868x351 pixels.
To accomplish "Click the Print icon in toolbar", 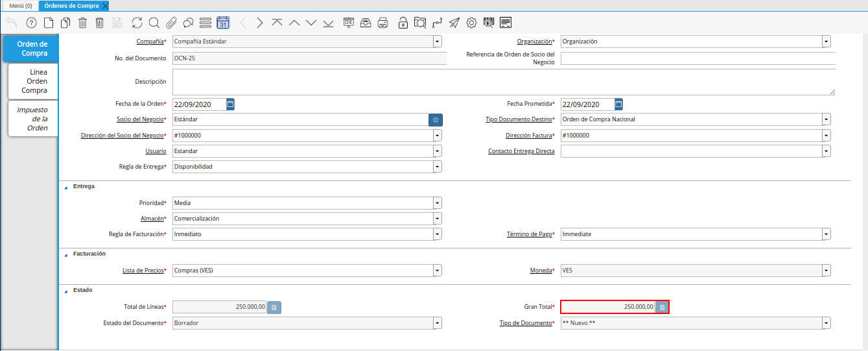I will point(383,23).
